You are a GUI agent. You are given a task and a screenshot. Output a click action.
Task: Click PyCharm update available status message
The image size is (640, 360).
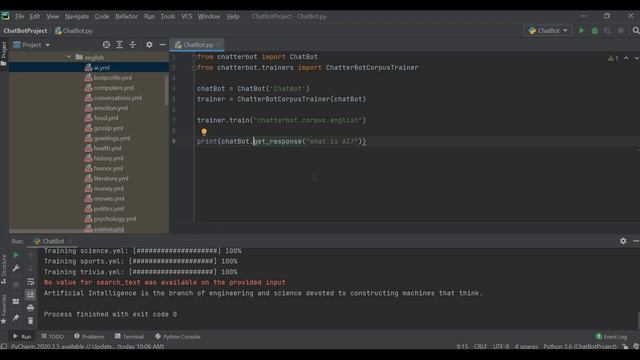coord(87,347)
